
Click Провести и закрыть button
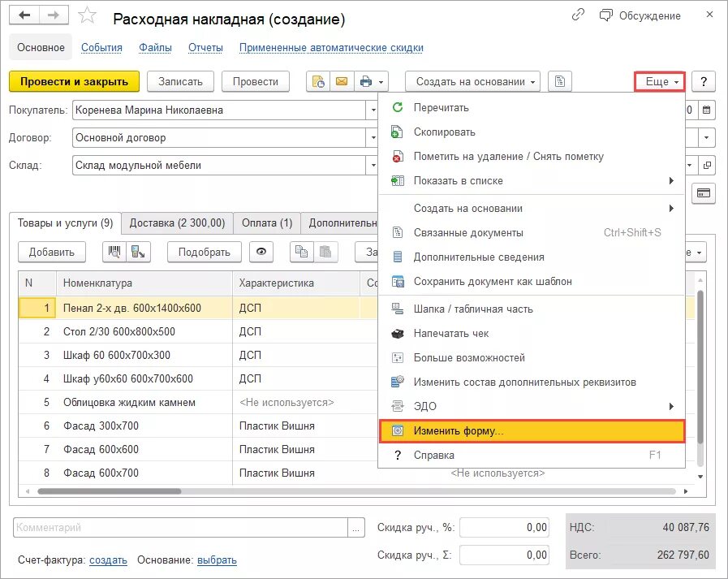pos(75,82)
